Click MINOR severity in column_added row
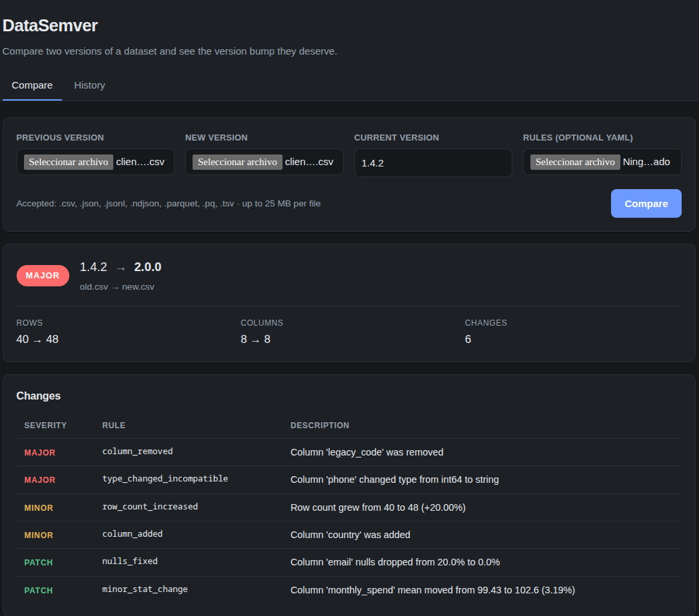Viewport: 699px width, 616px height. pyautogui.click(x=39, y=535)
